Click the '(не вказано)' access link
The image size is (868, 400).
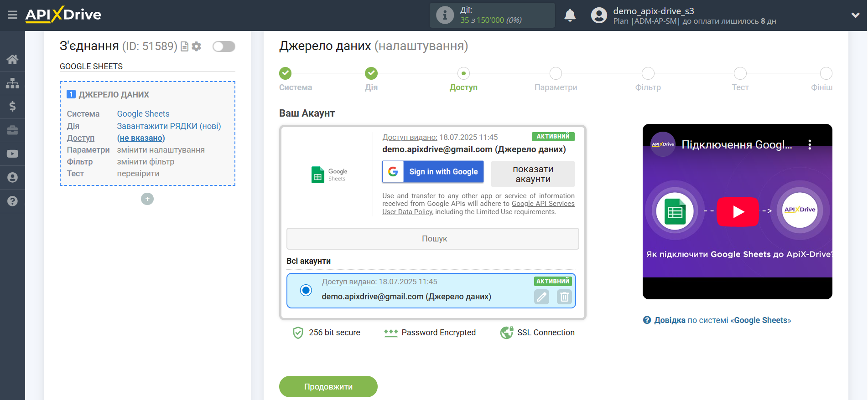(141, 138)
